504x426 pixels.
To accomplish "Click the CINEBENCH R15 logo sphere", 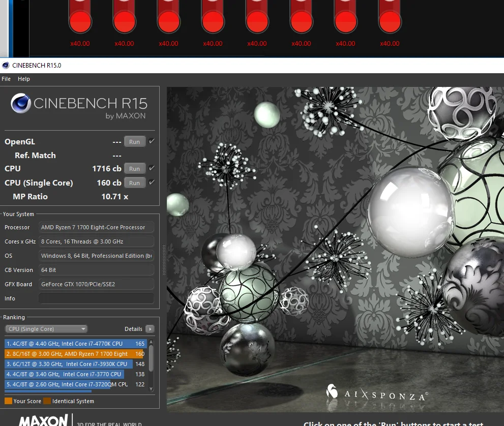I will 21,103.
